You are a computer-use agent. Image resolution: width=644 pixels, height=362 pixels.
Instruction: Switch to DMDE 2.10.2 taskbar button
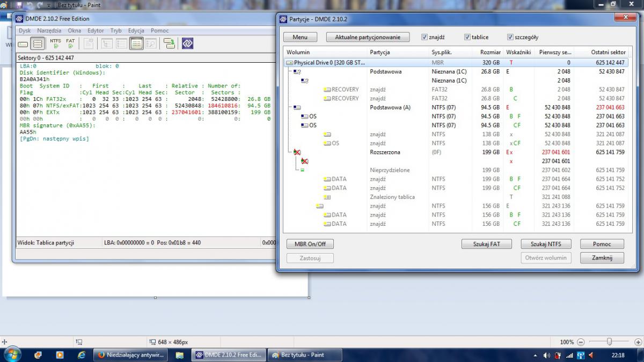coord(229,354)
